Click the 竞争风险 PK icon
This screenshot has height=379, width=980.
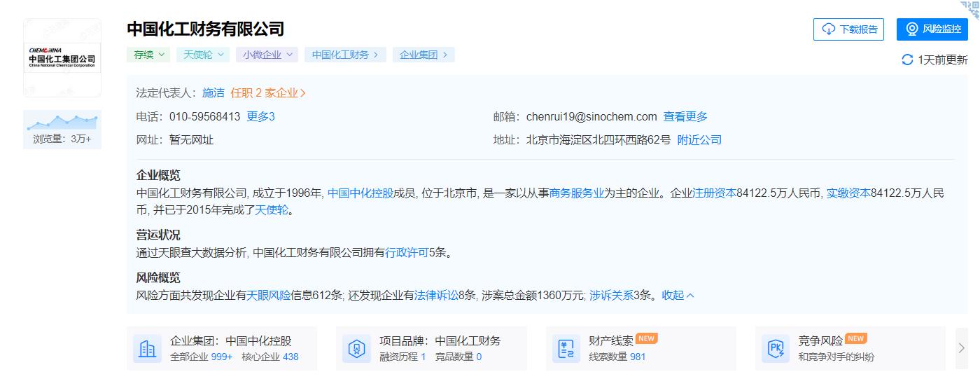[x=776, y=348]
